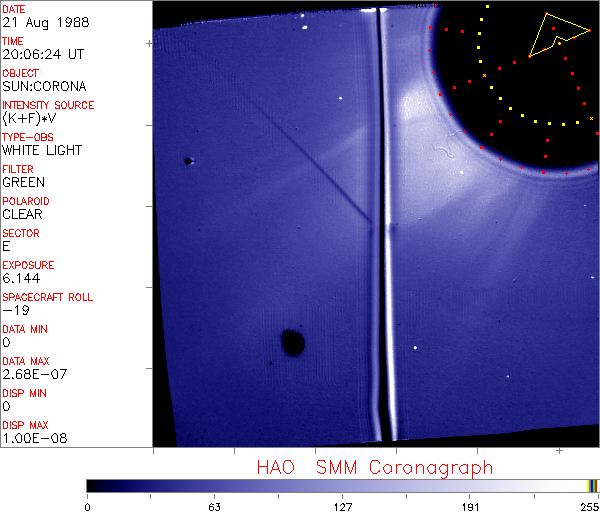Click the color bar tick label 255
Screen dimensions: 600x512
click(x=590, y=507)
